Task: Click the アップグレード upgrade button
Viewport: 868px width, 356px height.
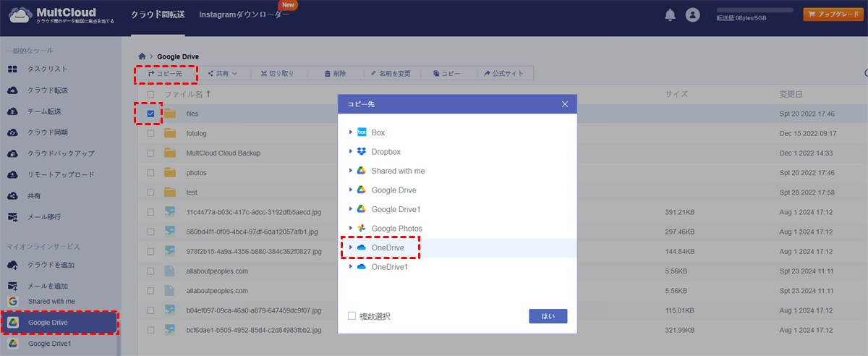Action: 832,14
